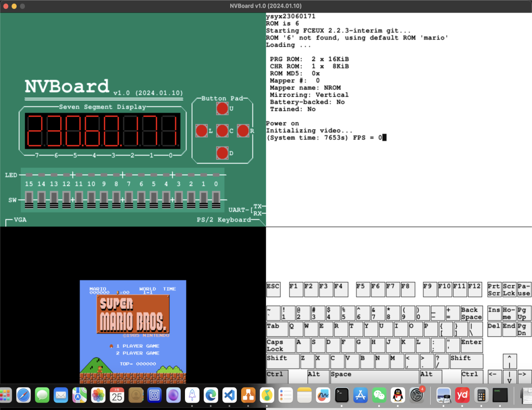Launch Freeform from the dock
Viewport: 532px width, 410px height.
(323, 395)
